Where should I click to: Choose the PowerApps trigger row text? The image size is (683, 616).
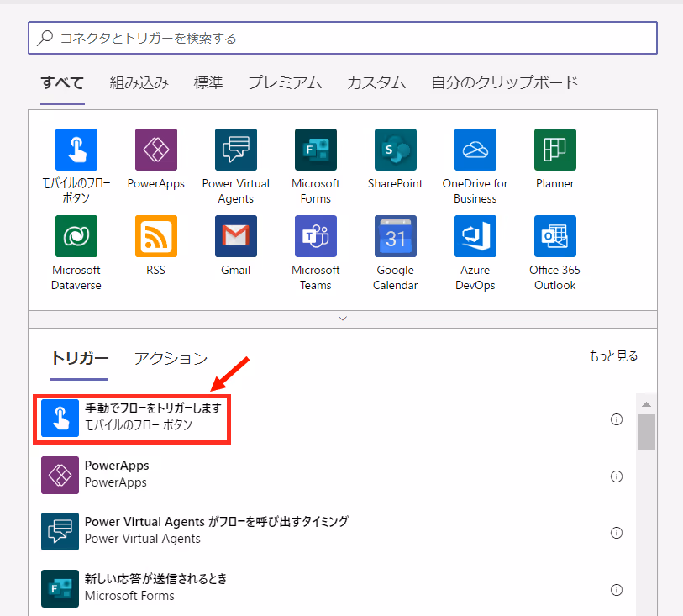point(117,466)
